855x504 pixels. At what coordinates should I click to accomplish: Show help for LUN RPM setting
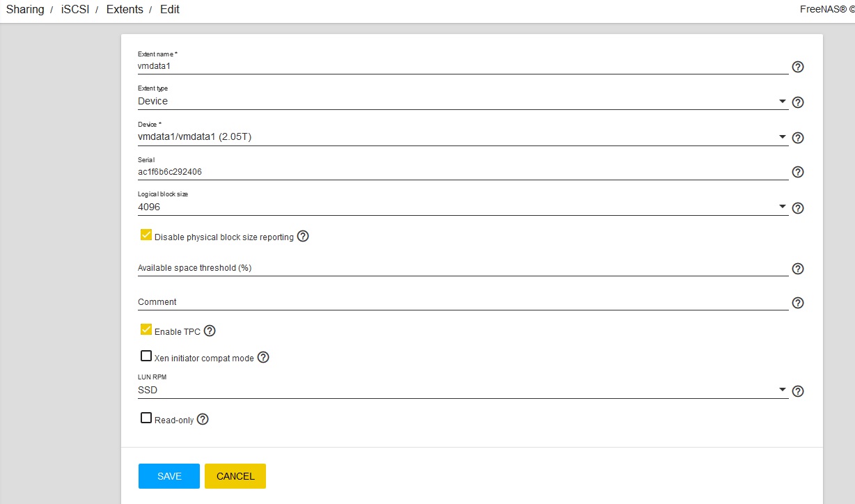tap(798, 391)
